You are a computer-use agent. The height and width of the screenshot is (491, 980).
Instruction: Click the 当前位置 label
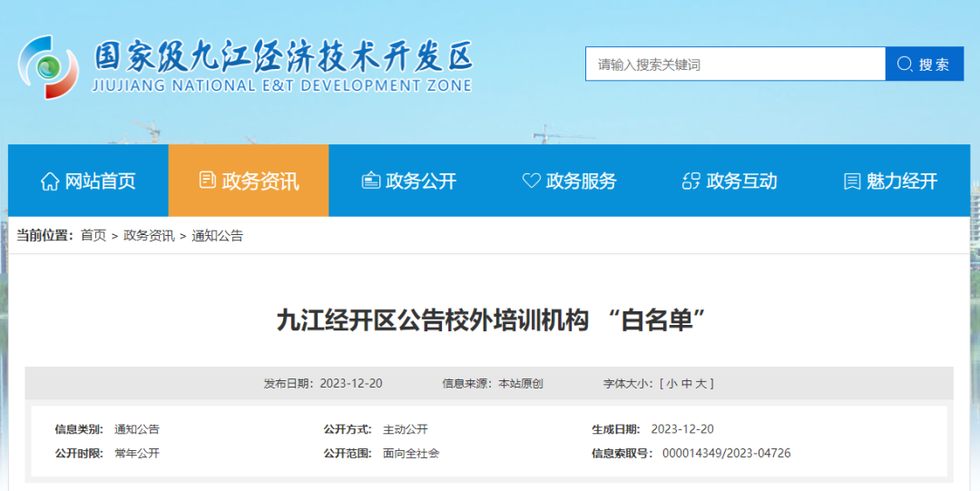(45, 236)
